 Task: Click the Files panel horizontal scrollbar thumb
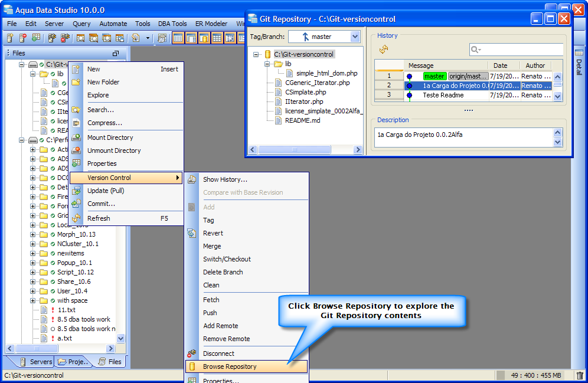(37, 349)
